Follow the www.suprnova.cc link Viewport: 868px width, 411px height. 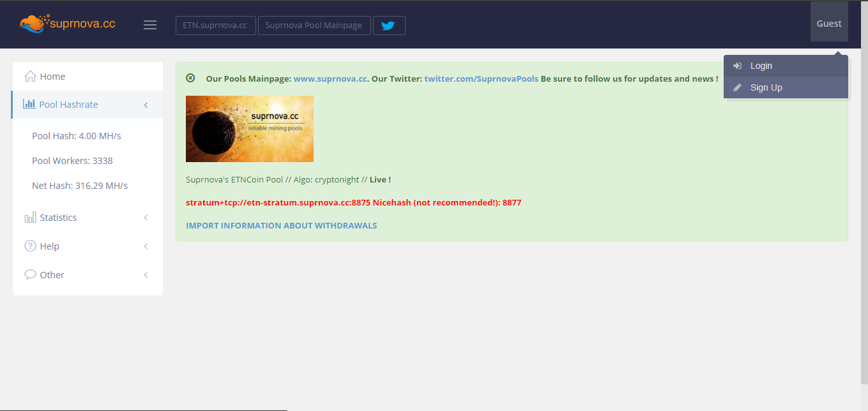[x=330, y=78]
